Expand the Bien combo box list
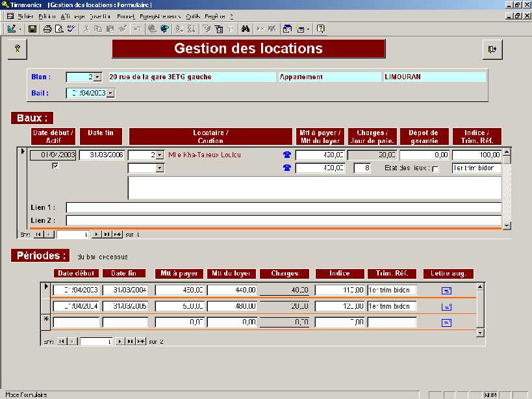The width and height of the screenshot is (532, 399). [97, 77]
